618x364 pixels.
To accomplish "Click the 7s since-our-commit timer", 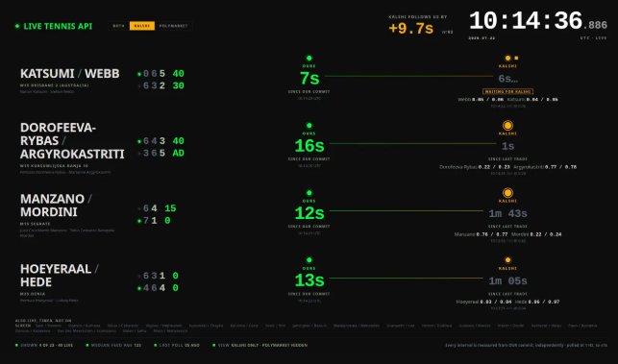I will coord(309,79).
